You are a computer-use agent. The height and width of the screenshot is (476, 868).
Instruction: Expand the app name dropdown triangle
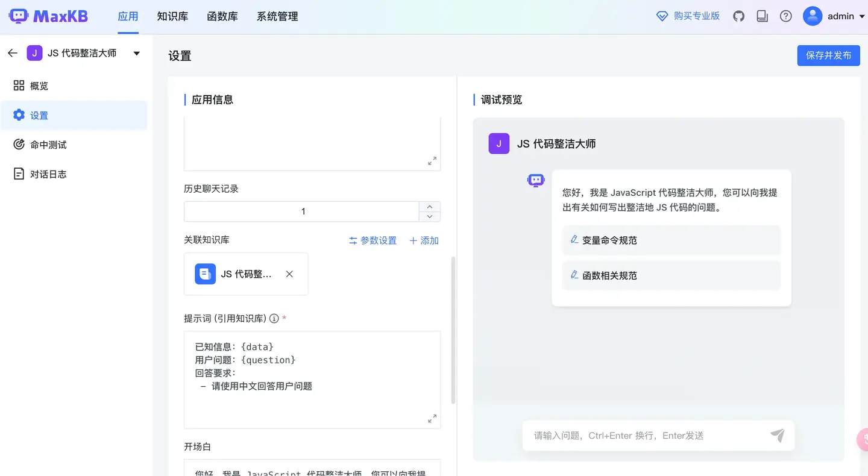click(137, 53)
